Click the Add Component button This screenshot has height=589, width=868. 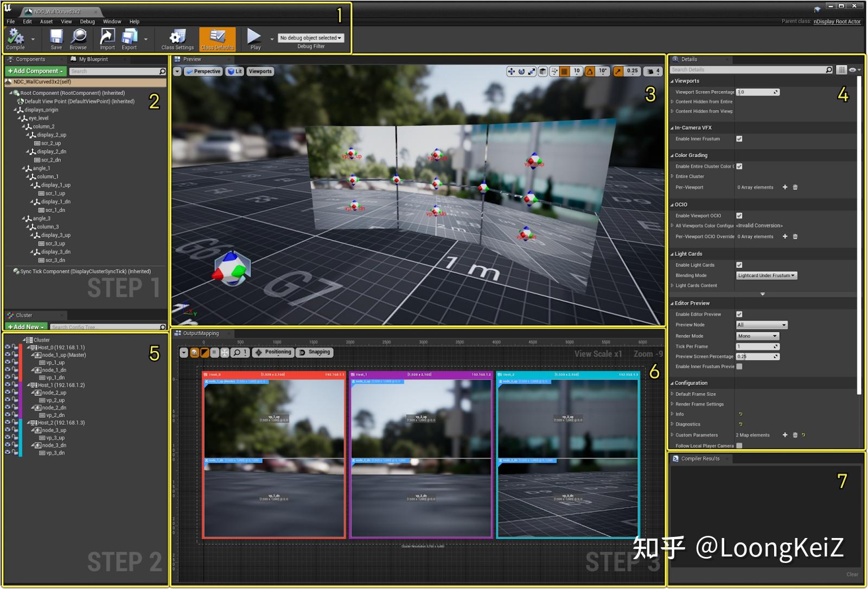tap(34, 71)
